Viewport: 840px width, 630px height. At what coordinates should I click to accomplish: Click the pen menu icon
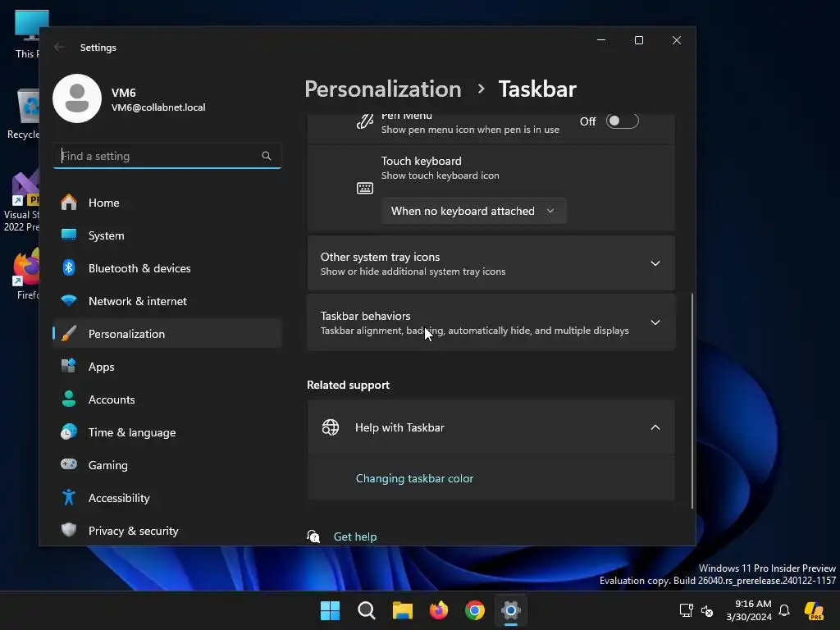[x=365, y=122]
